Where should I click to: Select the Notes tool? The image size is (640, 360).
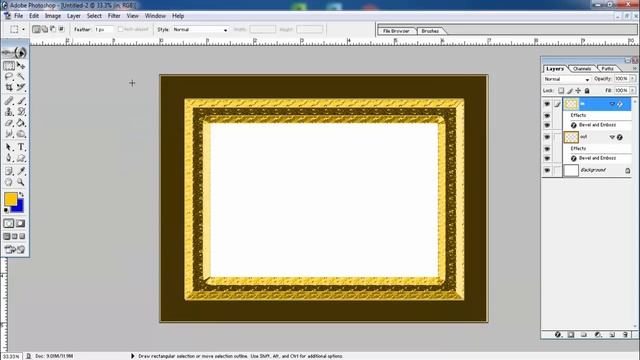coord(9,171)
